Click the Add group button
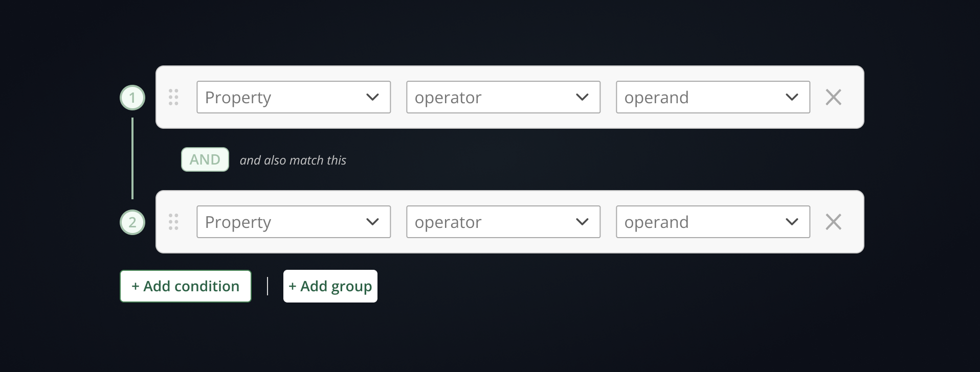The image size is (980, 372). point(330,286)
